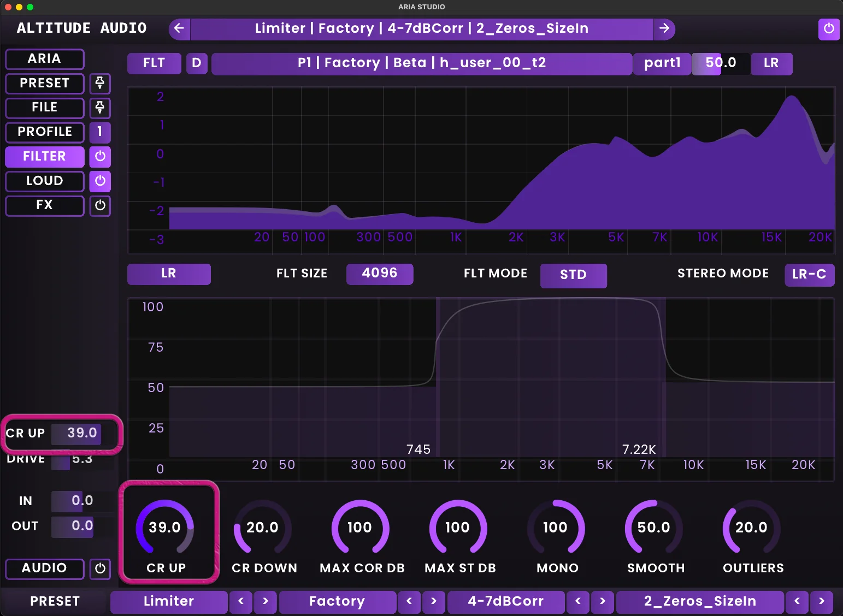Enable the FX module power
The height and width of the screenshot is (616, 843).
[x=100, y=206]
